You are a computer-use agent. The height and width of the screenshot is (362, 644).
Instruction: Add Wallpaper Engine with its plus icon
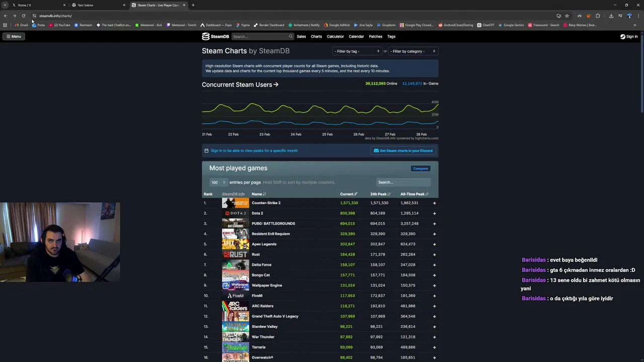434,286
